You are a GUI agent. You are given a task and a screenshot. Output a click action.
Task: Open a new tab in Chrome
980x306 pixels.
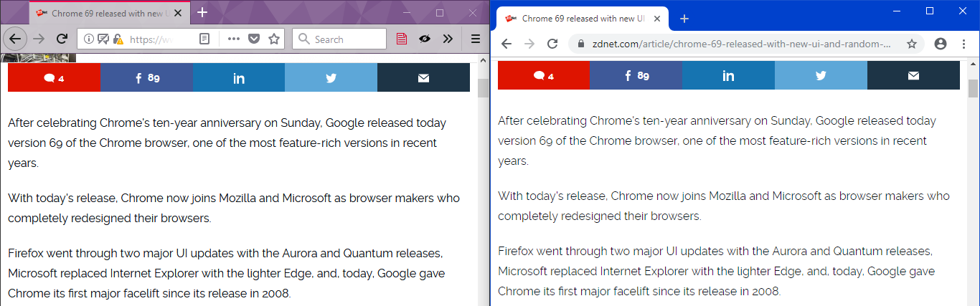[684, 19]
